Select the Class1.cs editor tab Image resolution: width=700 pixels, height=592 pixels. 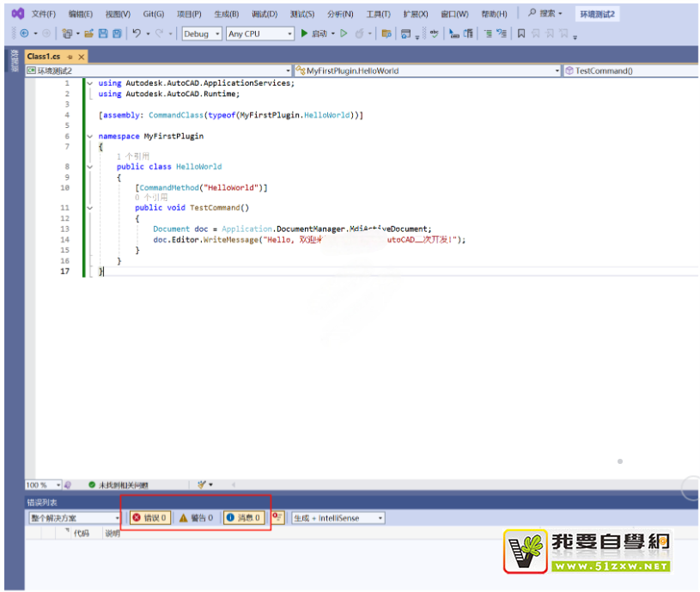click(x=44, y=56)
